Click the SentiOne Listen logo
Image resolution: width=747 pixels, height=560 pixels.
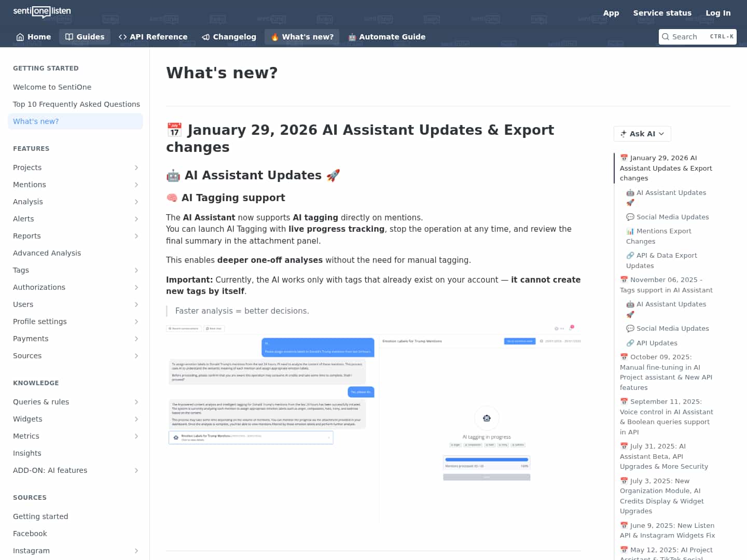coord(42,11)
